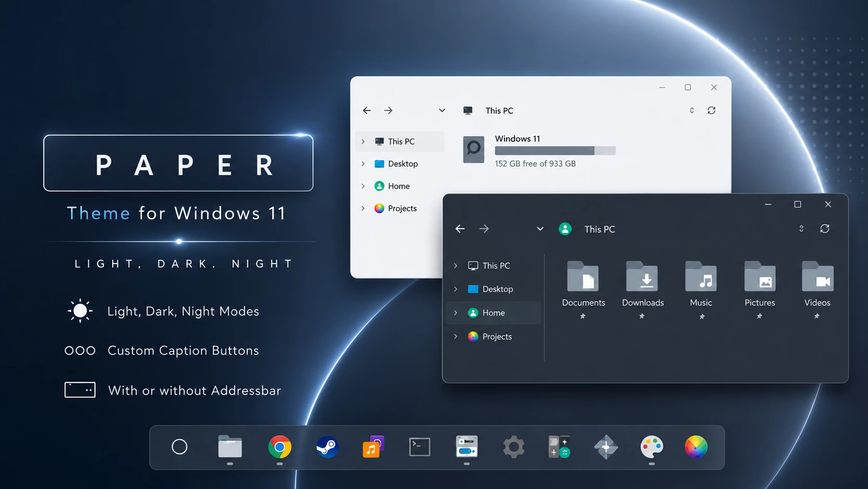Select Projects in the dark window sidebar

[x=493, y=336]
